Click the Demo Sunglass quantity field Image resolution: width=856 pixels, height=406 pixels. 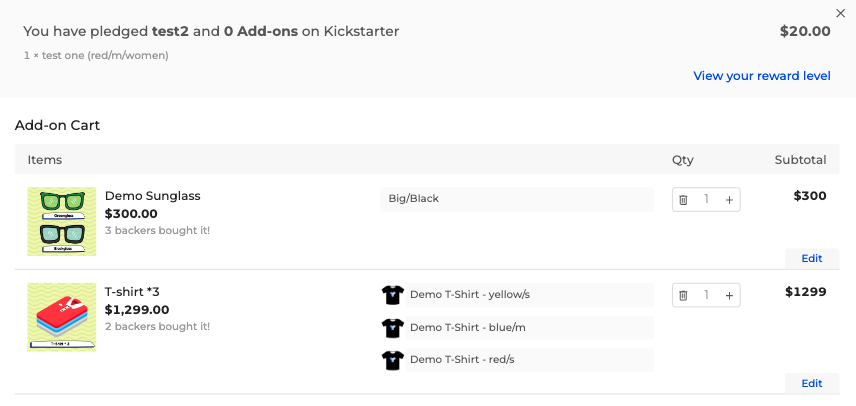point(706,200)
